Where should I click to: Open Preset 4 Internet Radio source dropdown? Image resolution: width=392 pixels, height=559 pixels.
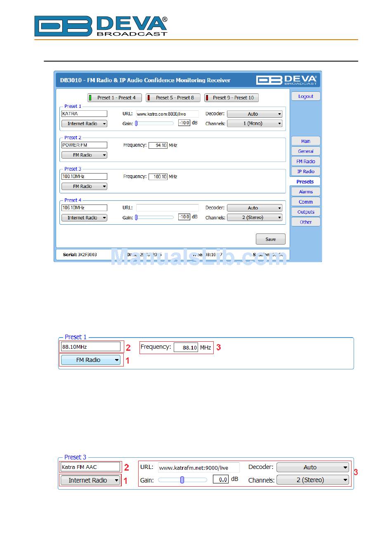click(x=84, y=218)
